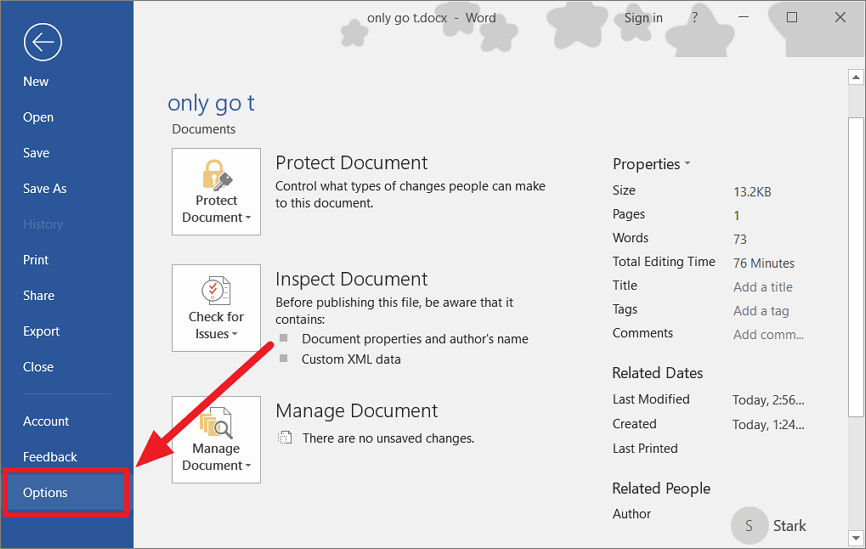Select Open in the sidebar
This screenshot has height=549, width=866.
coord(38,117)
